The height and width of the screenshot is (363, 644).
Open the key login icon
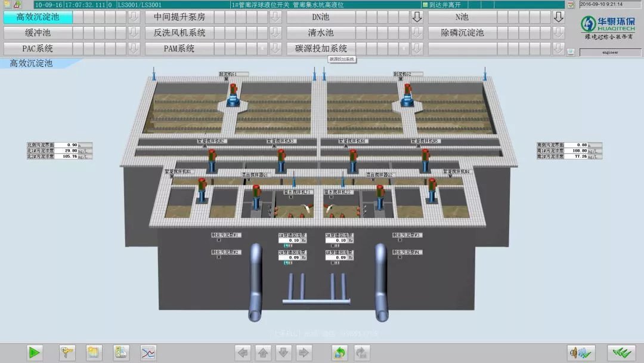67,352
